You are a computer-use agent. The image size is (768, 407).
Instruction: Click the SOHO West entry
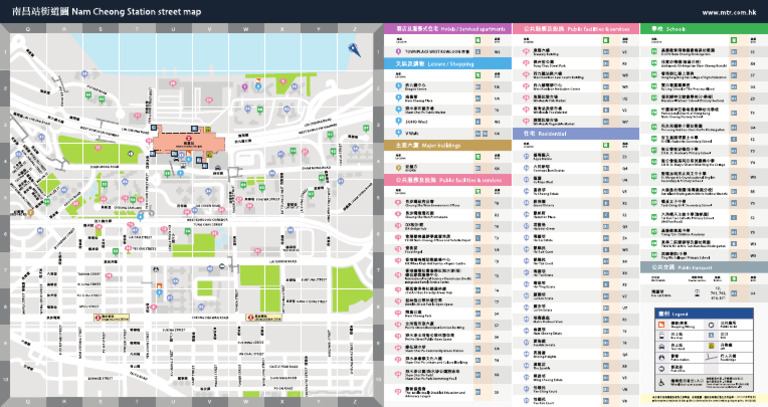click(x=417, y=121)
